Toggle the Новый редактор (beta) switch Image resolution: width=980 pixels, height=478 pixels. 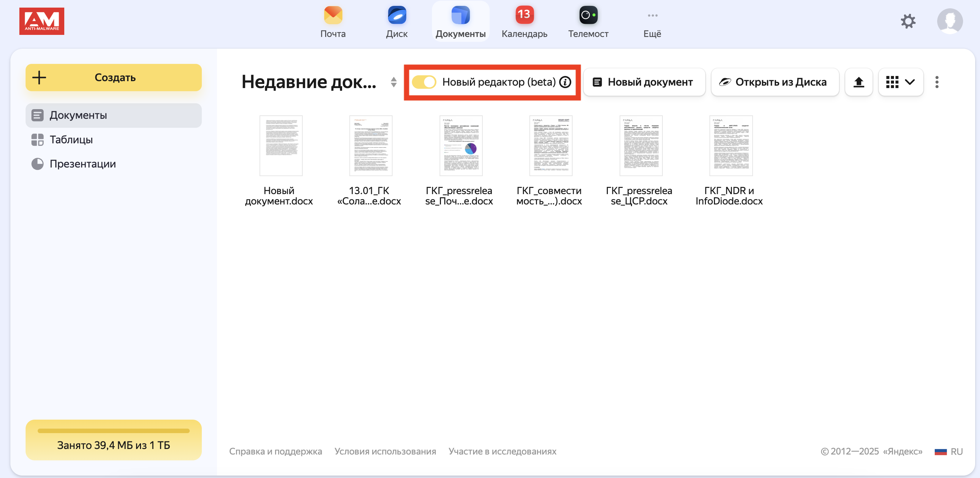(x=424, y=82)
